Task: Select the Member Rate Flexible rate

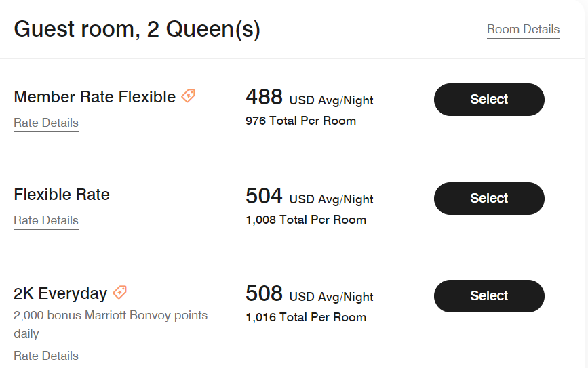Action: 488,100
